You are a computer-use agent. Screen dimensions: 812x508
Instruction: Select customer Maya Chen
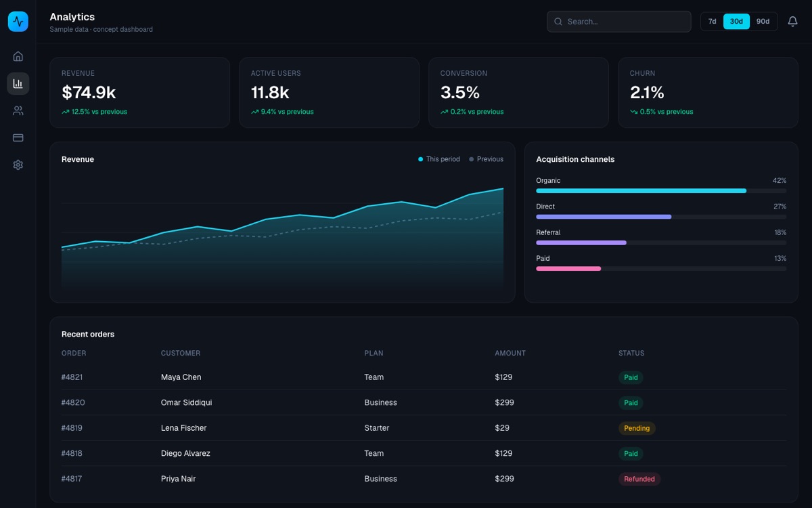(x=181, y=377)
